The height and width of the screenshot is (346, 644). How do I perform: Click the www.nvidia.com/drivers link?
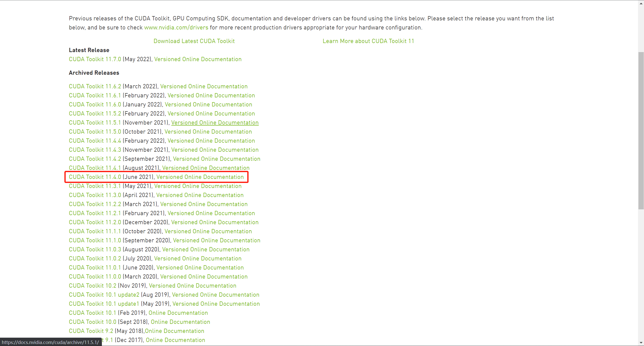click(x=176, y=27)
